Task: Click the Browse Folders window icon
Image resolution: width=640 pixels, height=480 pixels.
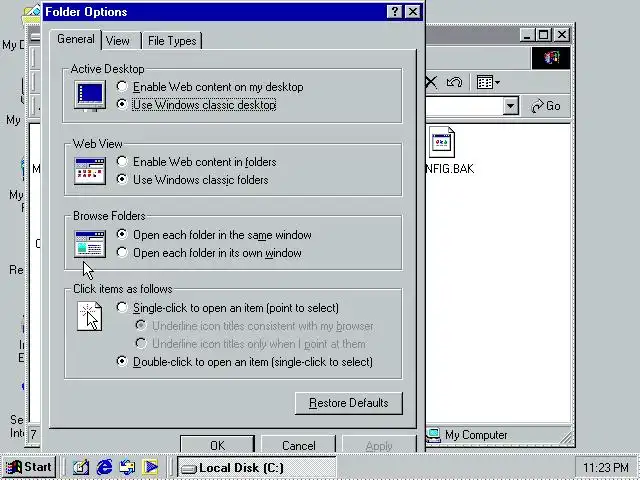Action: pos(90,244)
